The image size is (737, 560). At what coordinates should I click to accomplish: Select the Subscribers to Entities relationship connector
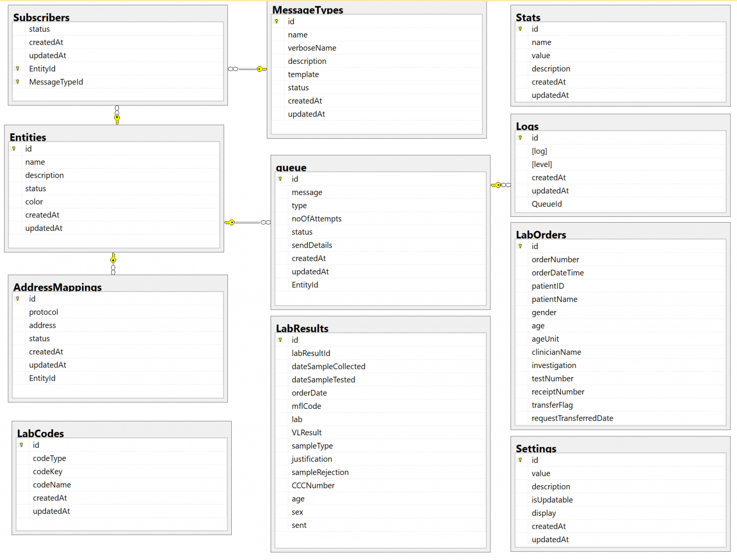coord(117,115)
